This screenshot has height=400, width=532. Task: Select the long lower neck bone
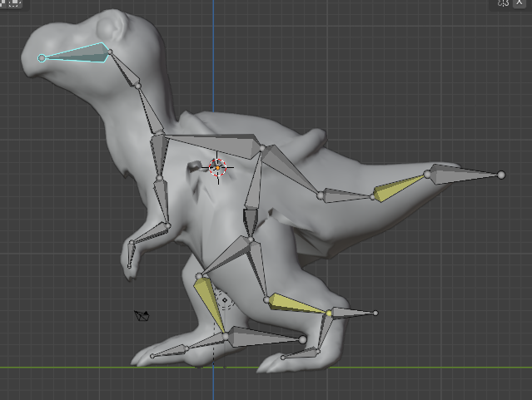150,109
